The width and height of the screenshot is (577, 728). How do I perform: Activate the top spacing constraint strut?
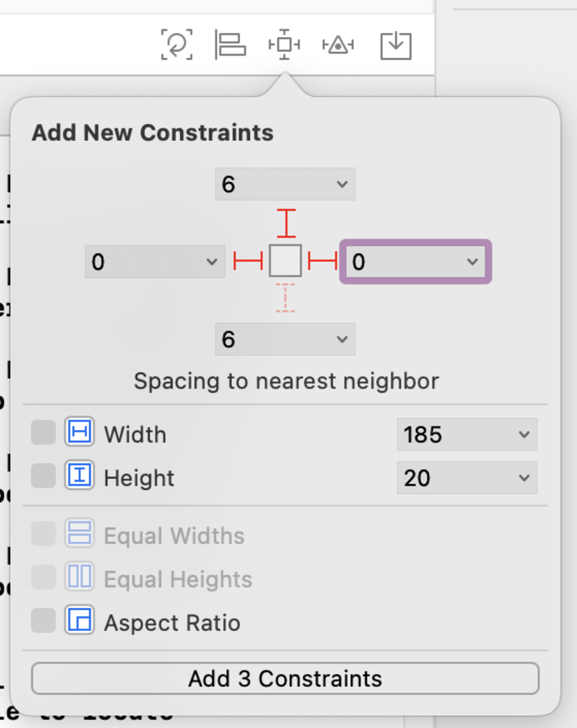[285, 222]
